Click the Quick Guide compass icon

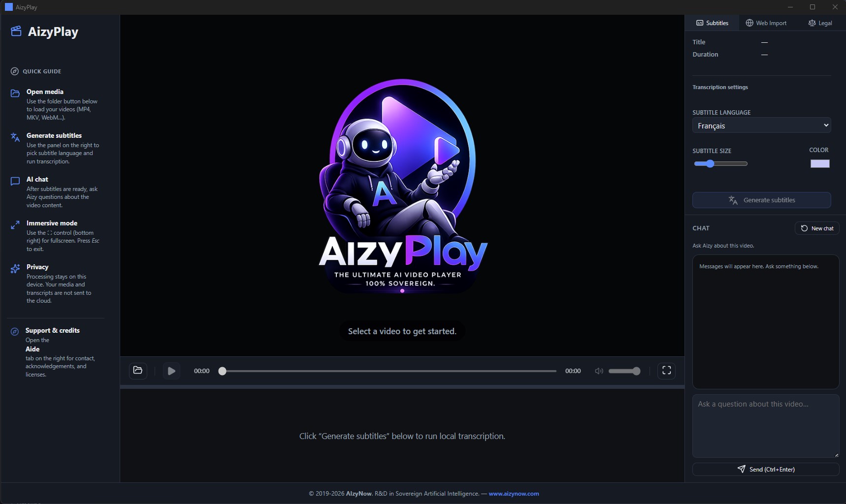[x=15, y=71]
